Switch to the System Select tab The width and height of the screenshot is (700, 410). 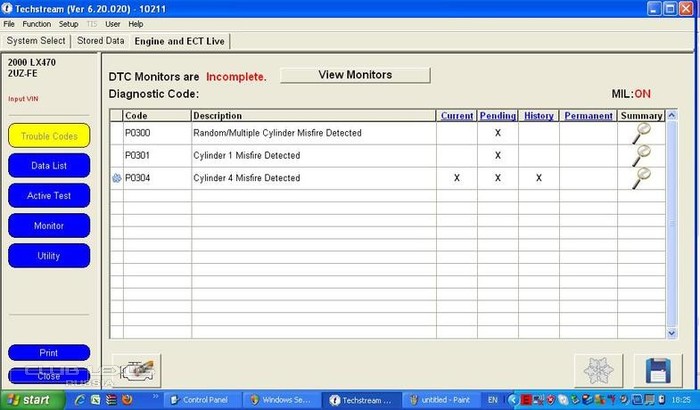click(x=36, y=41)
